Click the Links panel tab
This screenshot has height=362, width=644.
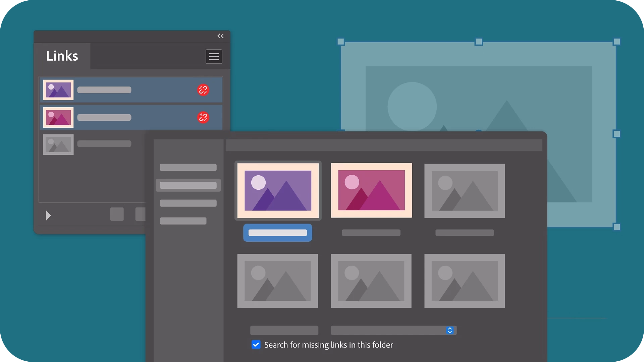62,56
